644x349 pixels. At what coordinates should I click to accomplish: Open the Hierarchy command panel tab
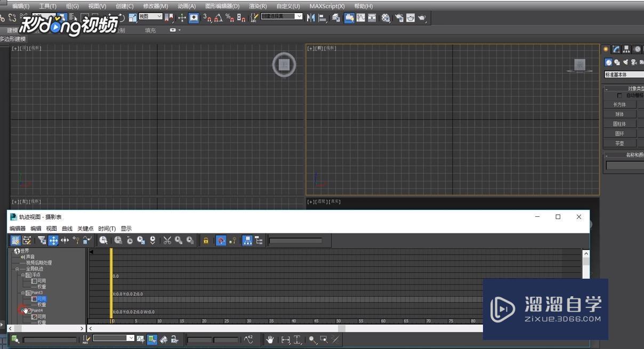(x=626, y=49)
